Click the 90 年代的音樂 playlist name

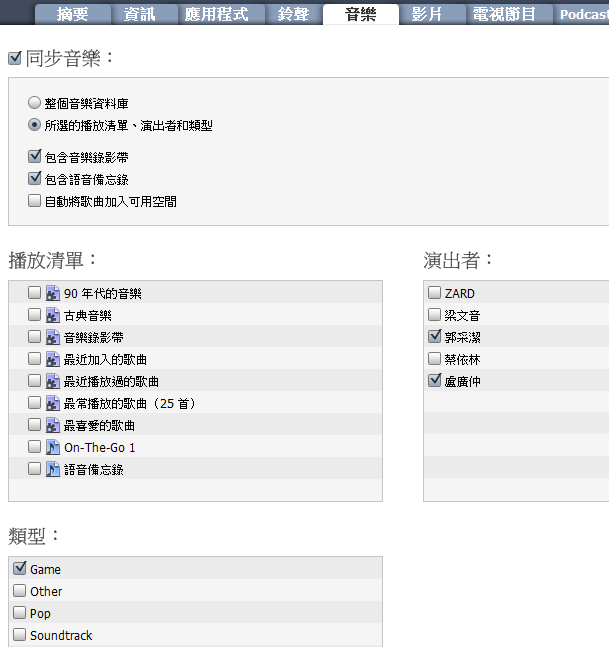point(103,294)
